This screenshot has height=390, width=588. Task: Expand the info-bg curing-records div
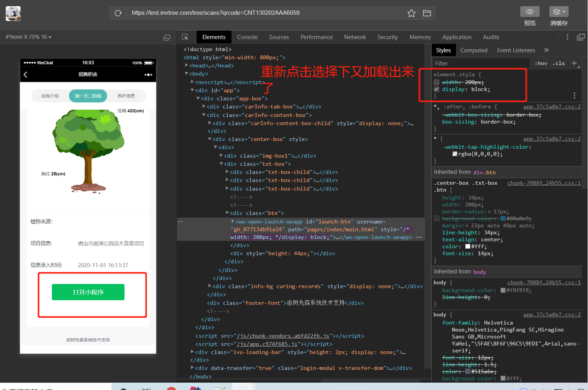210,286
